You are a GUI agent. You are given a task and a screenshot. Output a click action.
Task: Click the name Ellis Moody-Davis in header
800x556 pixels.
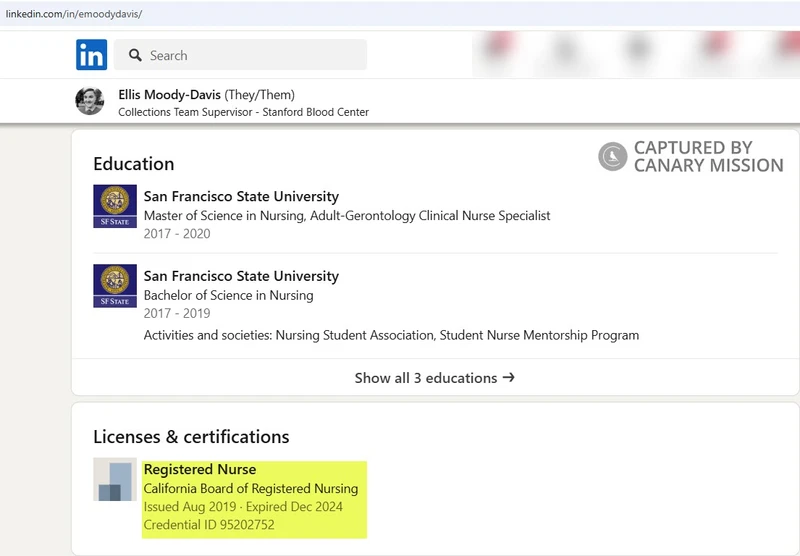(169, 95)
